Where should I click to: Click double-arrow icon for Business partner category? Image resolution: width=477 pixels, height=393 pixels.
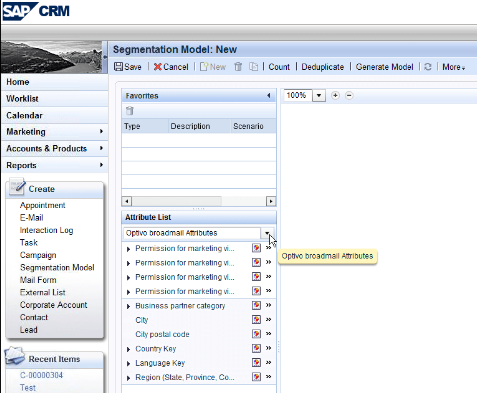pos(268,305)
